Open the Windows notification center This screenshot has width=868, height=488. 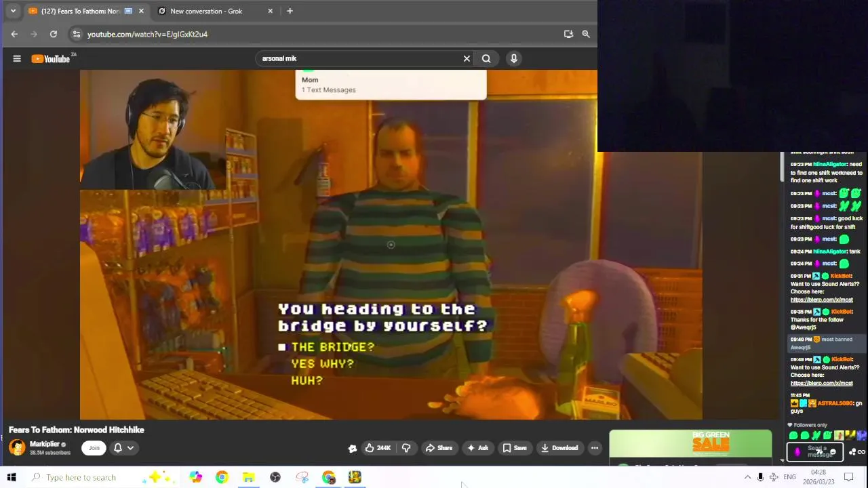coord(848,477)
